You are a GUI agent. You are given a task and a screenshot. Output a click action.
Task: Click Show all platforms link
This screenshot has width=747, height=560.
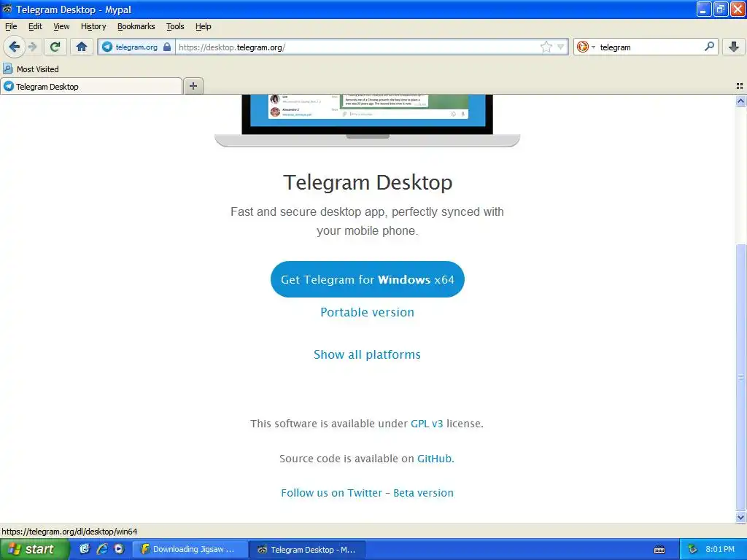[x=367, y=355]
